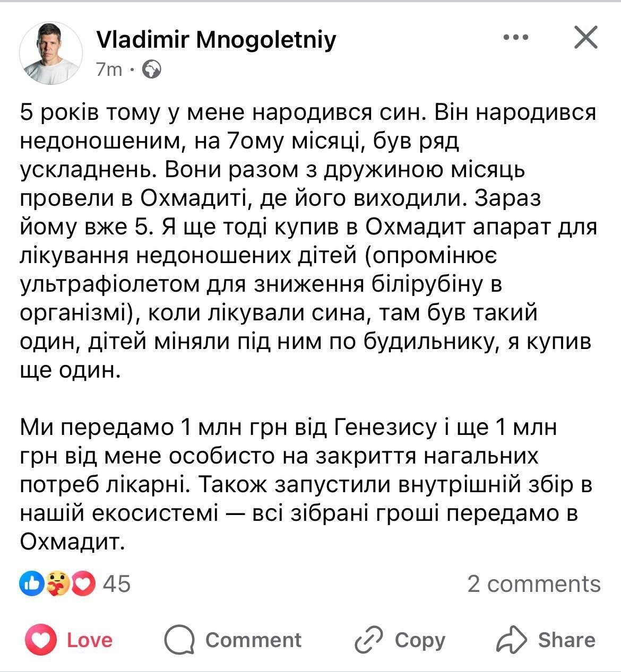
Task: Toggle the Love reaction heart icon
Action: click(41, 640)
